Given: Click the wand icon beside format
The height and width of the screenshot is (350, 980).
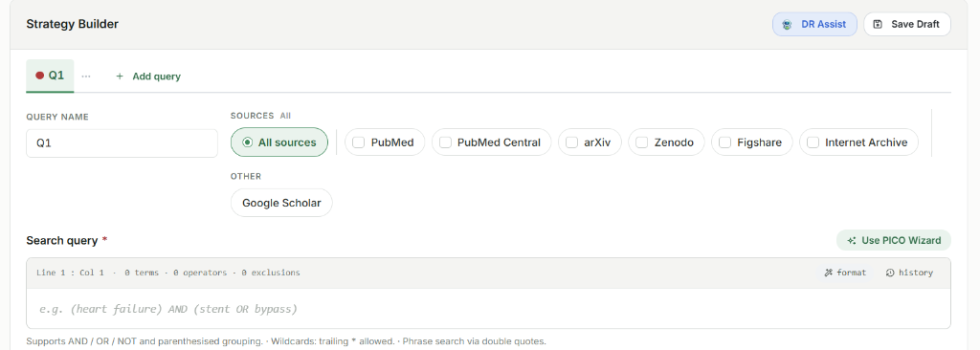Looking at the screenshot, I should 829,273.
